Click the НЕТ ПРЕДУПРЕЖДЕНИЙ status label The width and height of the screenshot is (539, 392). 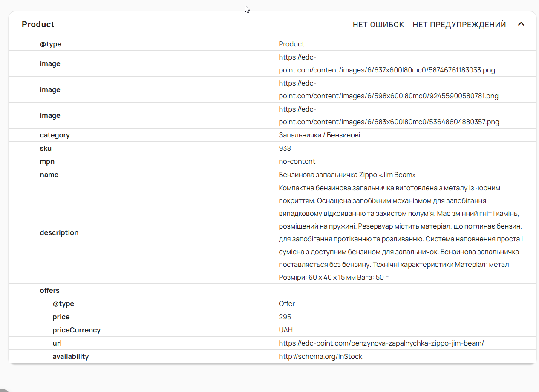click(459, 25)
